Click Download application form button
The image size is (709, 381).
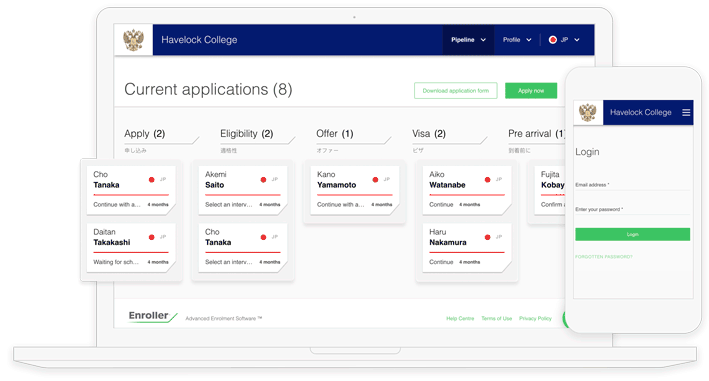(x=455, y=90)
